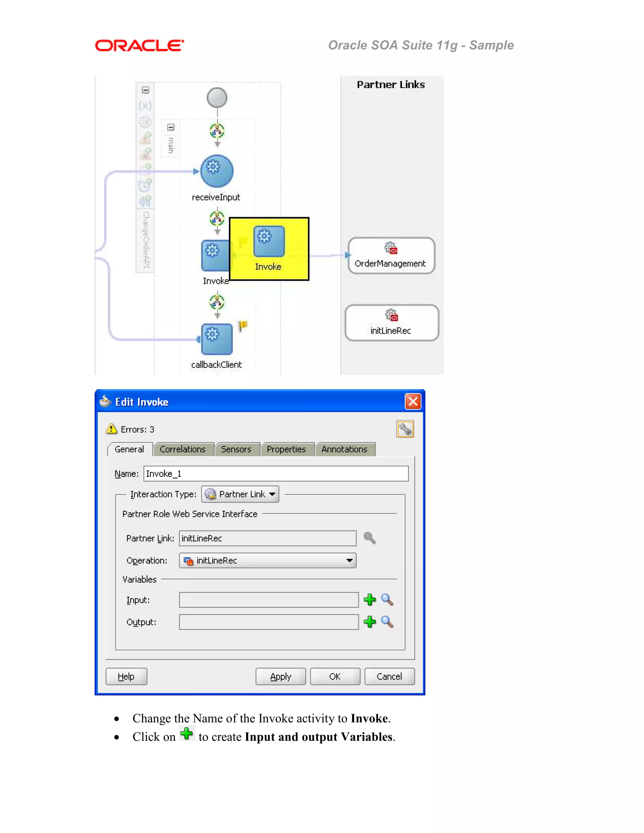Click the green plus icon in the instructions
Image resolution: width=644 pixels, height=833 pixels.
click(187, 733)
